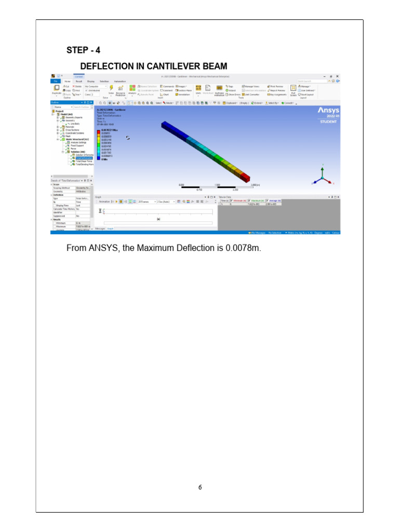This screenshot has width=399, height=532.
Task: Open the Units icon in Tools group
Action: 198,88
